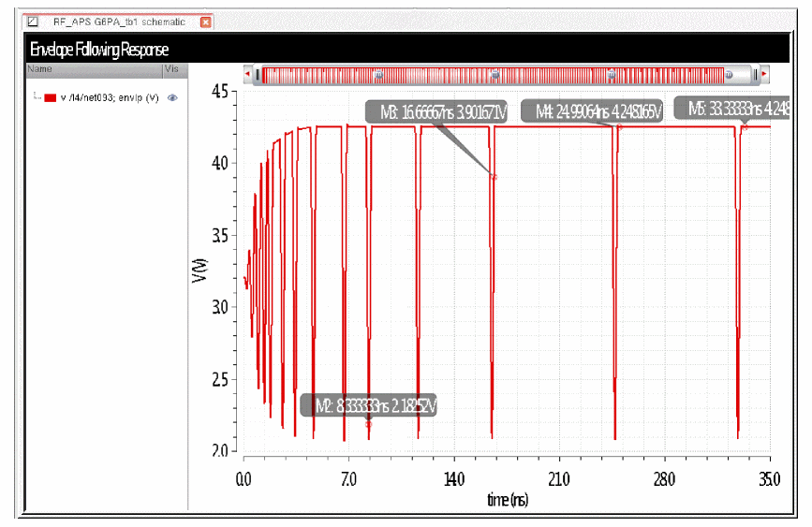The width and height of the screenshot is (812, 527).
Task: Click the left red arrow of overview scrollbar
Action: 247,74
